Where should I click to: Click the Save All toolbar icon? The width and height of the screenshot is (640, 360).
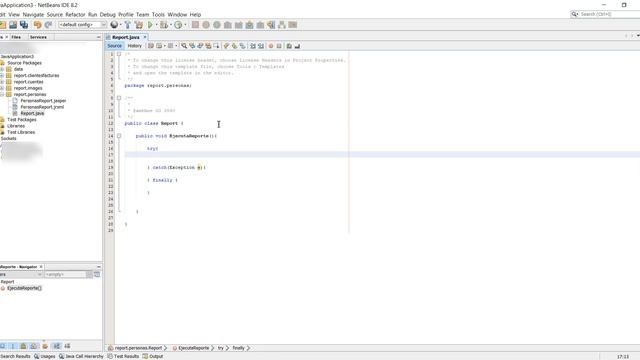(x=24, y=25)
